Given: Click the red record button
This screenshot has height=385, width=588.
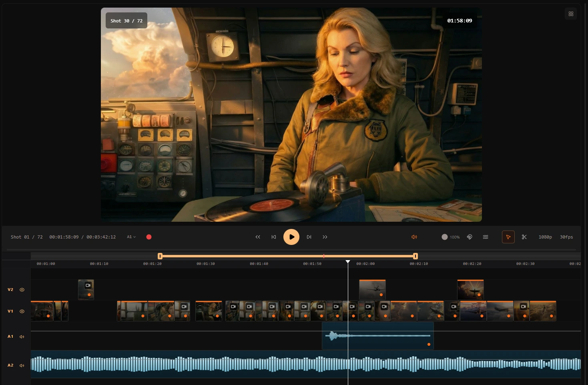Looking at the screenshot, I should pos(149,237).
